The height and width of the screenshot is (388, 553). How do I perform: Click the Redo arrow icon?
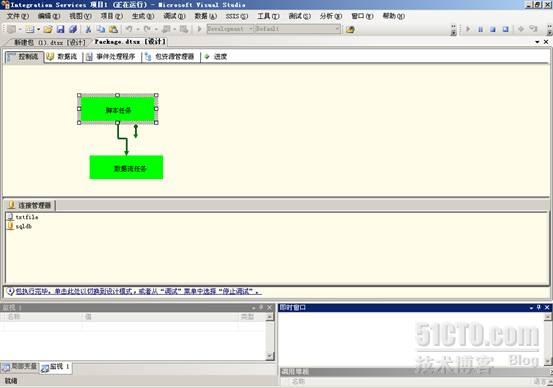(x=147, y=29)
